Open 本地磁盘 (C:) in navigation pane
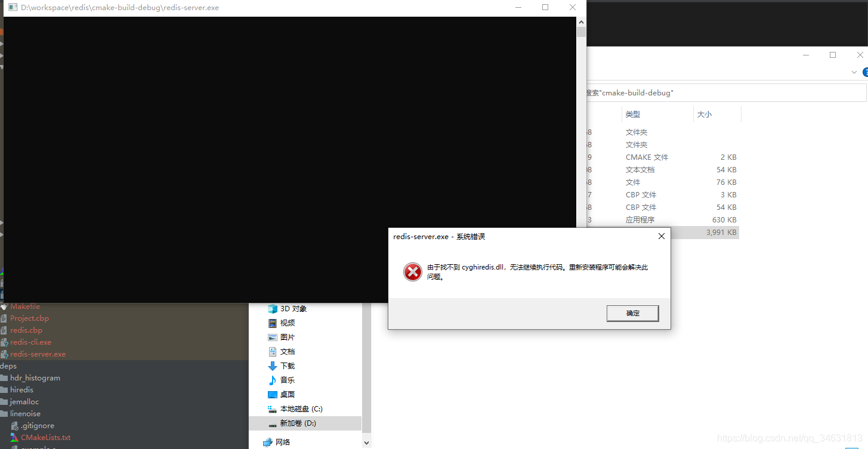This screenshot has width=868, height=449. point(301,409)
